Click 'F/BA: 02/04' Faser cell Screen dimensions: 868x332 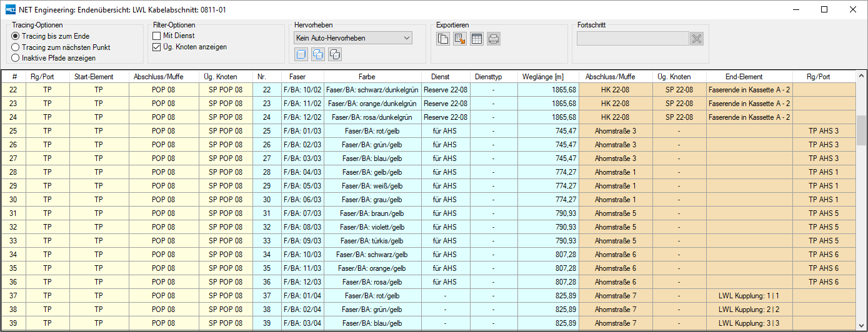(x=302, y=310)
